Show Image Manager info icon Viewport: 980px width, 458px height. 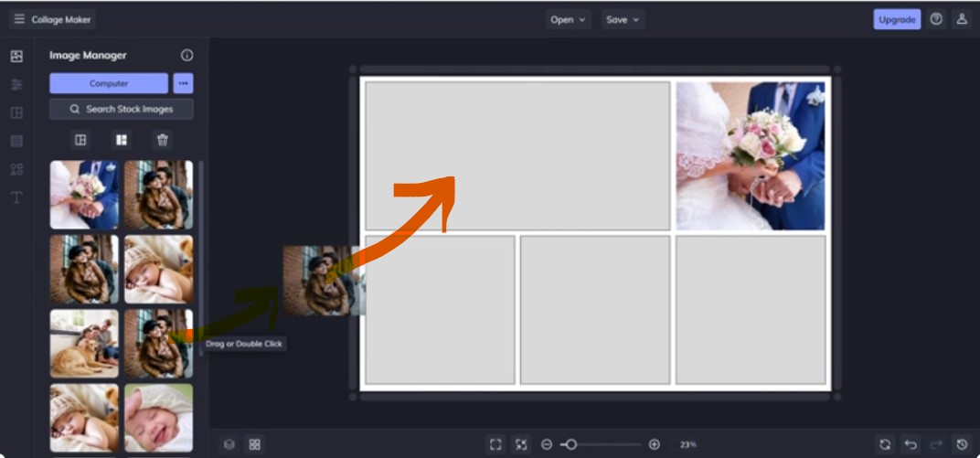[186, 55]
